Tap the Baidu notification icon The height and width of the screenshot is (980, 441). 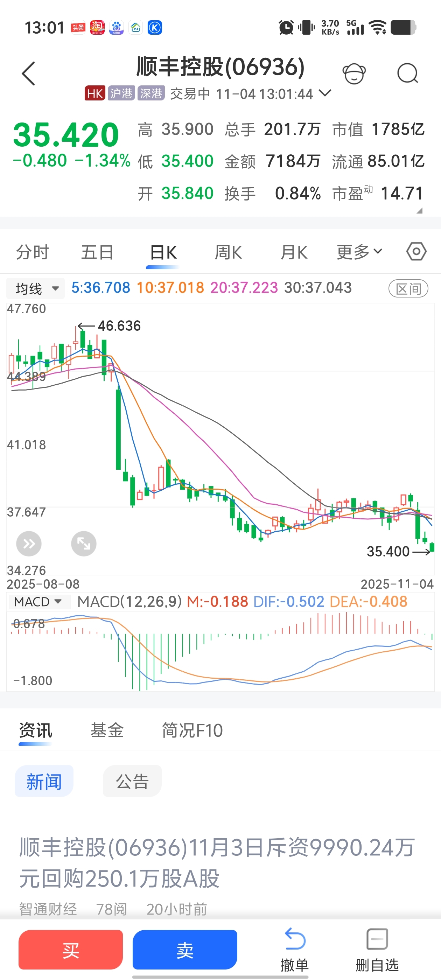click(117, 27)
